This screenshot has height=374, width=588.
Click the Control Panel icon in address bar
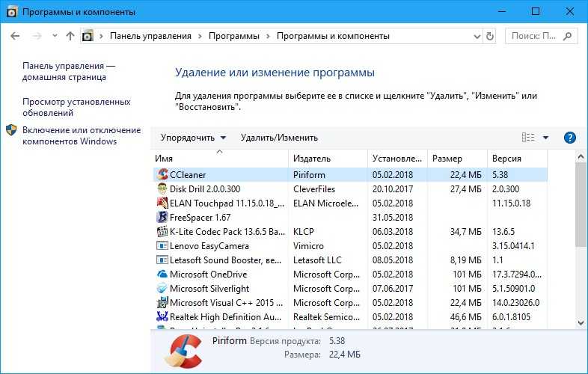point(88,36)
